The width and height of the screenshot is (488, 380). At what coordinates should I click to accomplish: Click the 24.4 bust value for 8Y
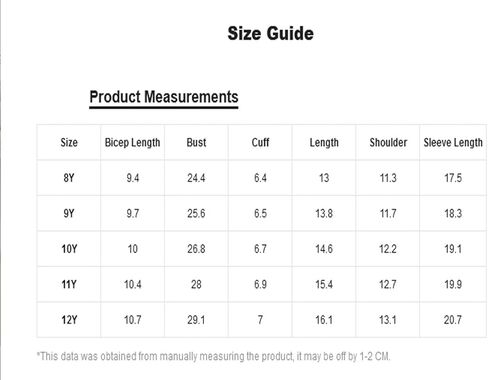point(196,178)
